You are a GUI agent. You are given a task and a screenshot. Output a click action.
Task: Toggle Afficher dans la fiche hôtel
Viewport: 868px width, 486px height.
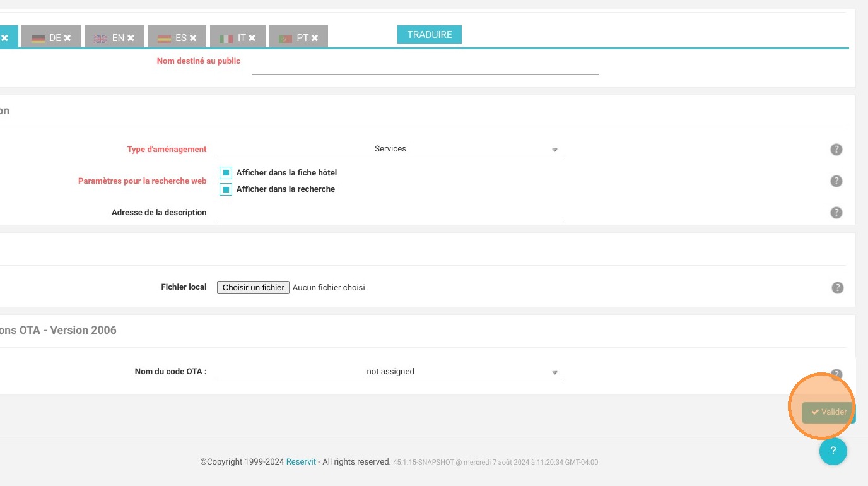[226, 173]
